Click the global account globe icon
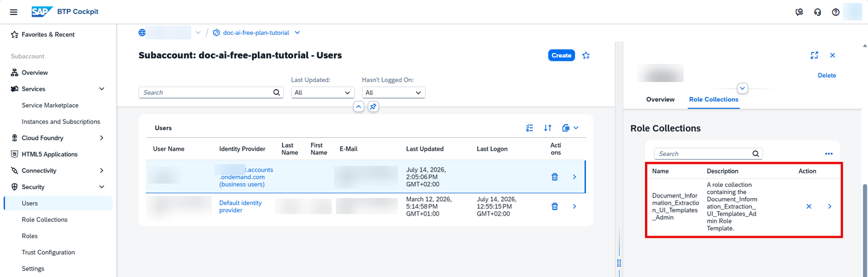 (142, 33)
